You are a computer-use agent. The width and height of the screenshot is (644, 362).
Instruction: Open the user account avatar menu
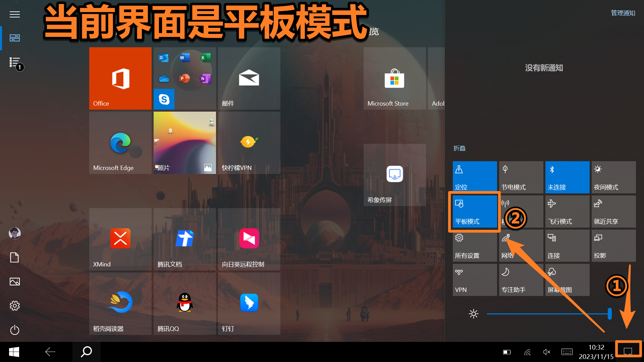coord(15,233)
